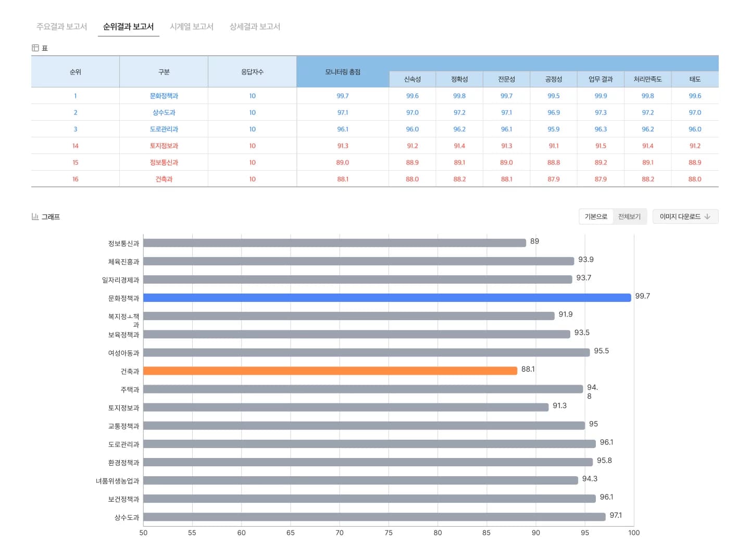Select the blue 문화정책과 bar in the chart

[x=385, y=298]
